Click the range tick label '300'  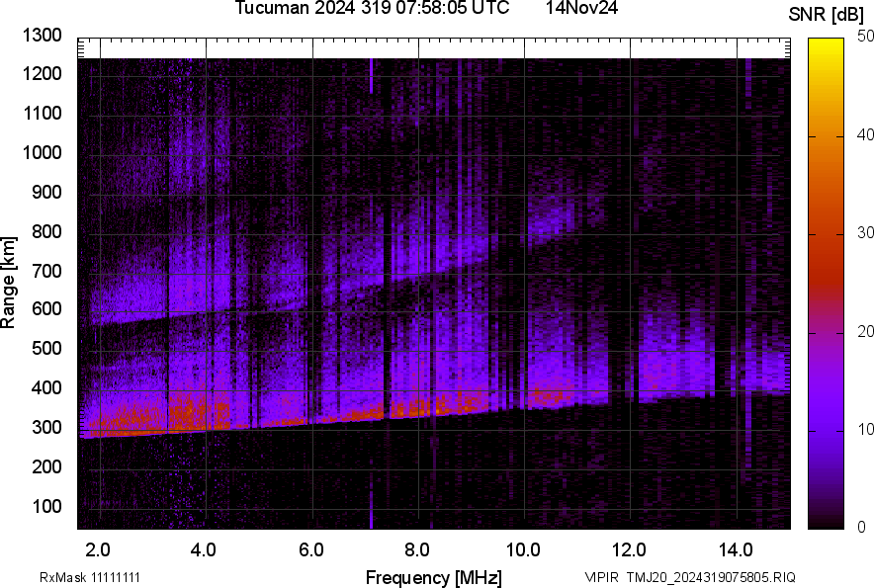coord(46,427)
